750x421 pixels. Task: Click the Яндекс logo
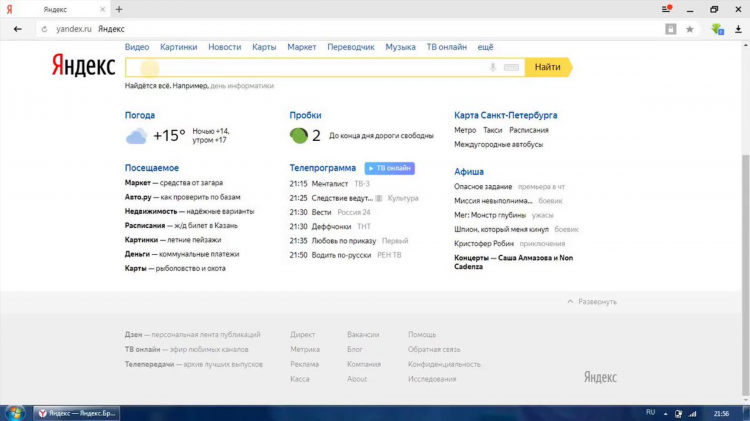pyautogui.click(x=84, y=66)
